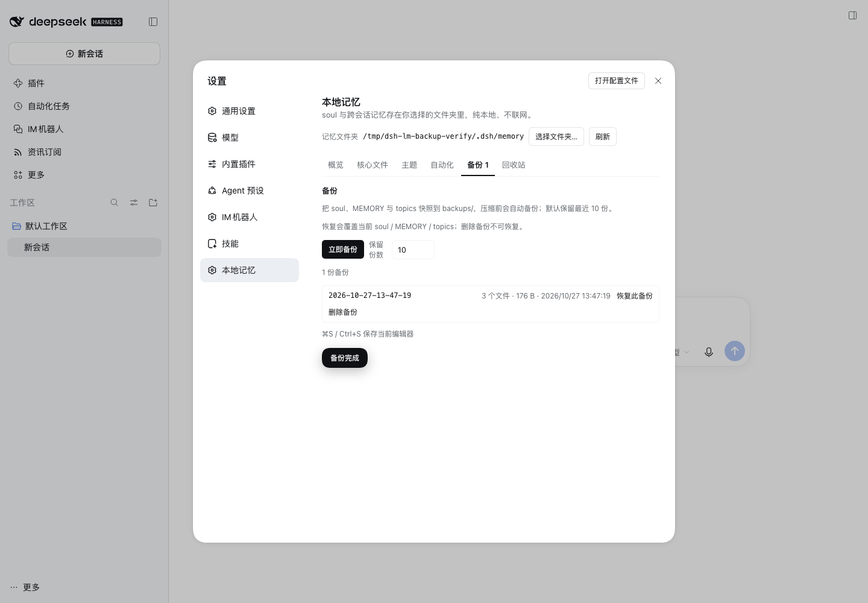Screen dimensions: 868x603
Task: Click the memory path /tmp/dsh-lm-backup-verify/.dsh/memory
Action: (444, 136)
